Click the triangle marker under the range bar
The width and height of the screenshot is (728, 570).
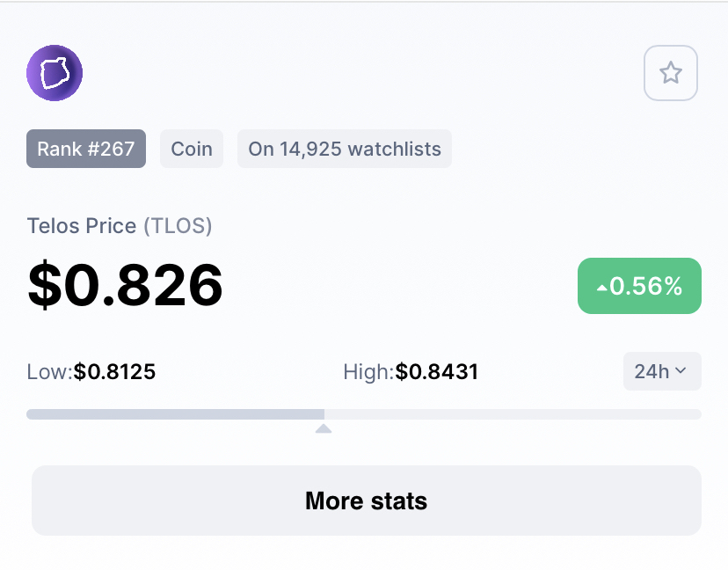tap(324, 428)
